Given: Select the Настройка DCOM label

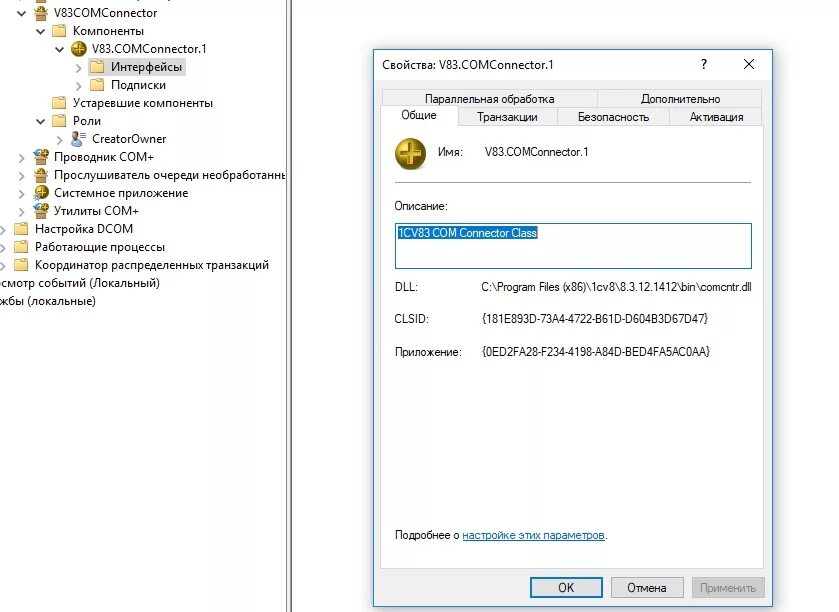Looking at the screenshot, I should click(x=84, y=229).
